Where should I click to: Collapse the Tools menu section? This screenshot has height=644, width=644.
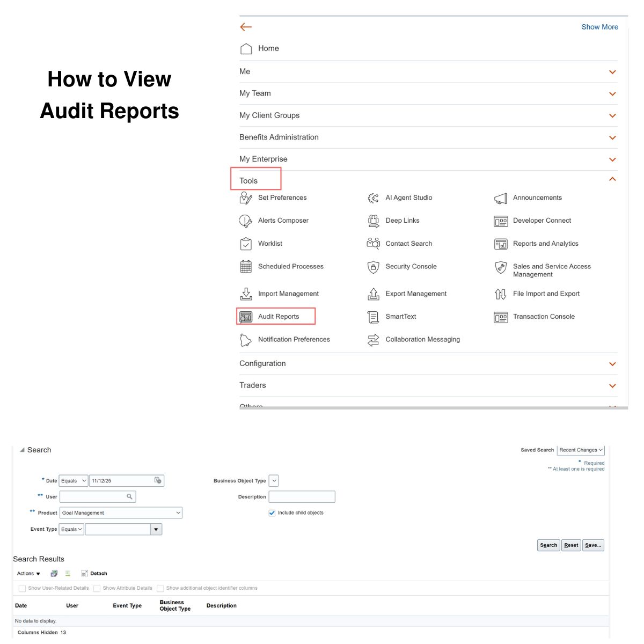tap(612, 180)
